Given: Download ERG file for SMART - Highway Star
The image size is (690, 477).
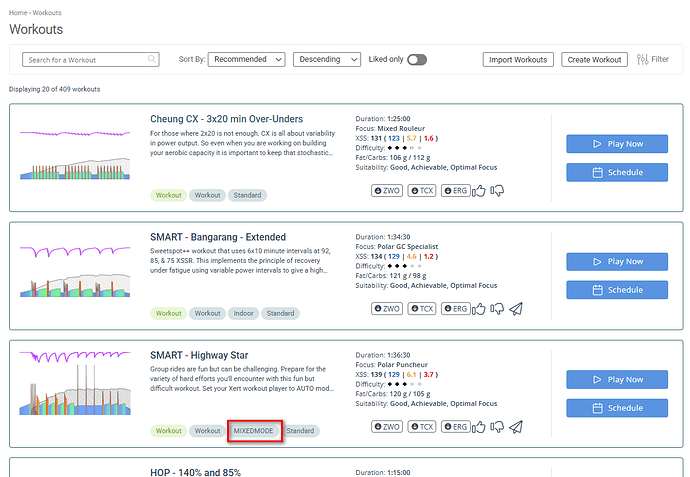Looking at the screenshot, I should pyautogui.click(x=455, y=426).
